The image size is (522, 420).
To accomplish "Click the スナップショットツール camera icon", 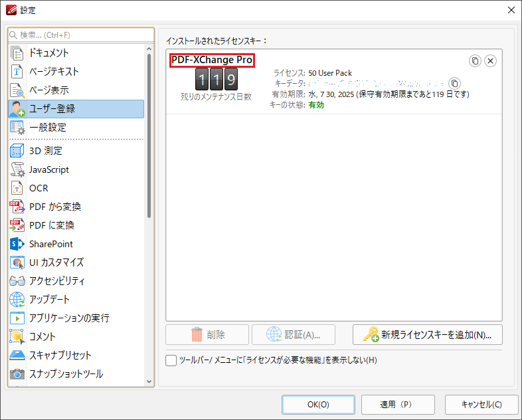I will tap(17, 374).
